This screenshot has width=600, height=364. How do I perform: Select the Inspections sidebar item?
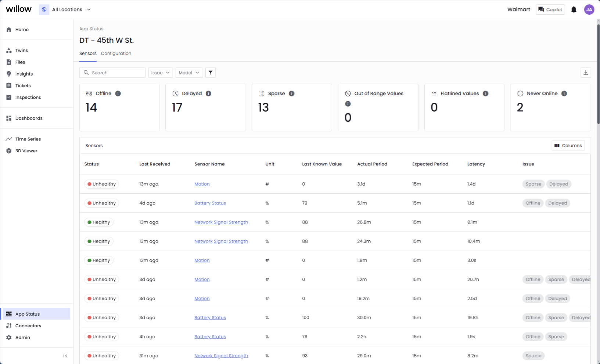point(28,97)
